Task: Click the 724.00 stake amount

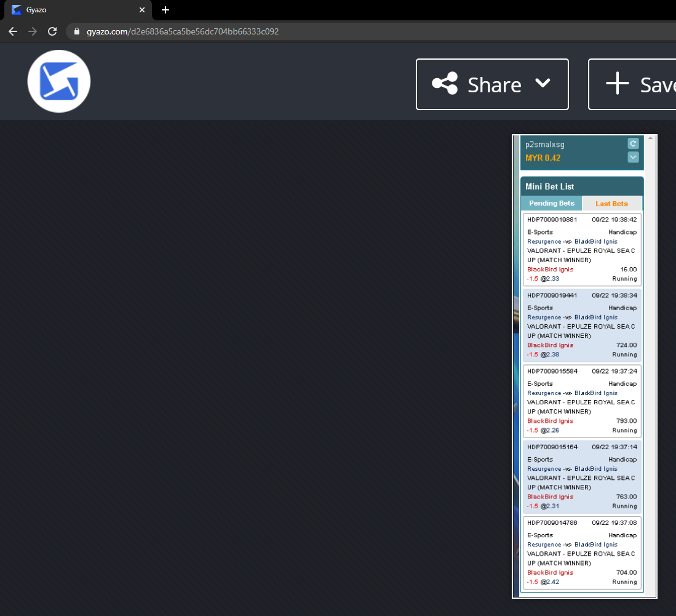Action: click(x=626, y=345)
